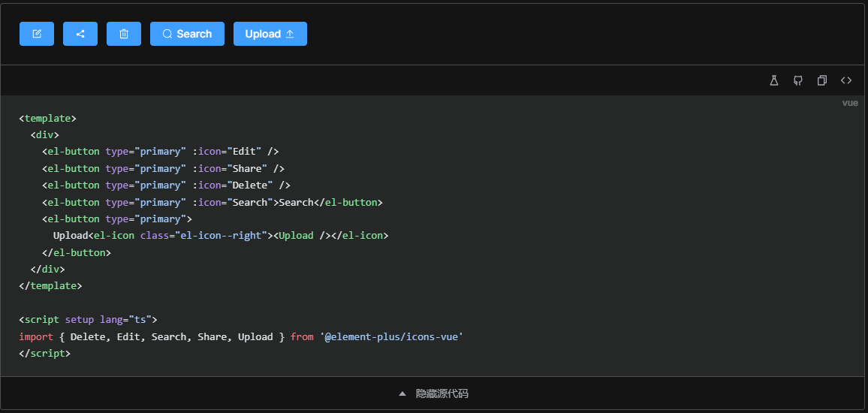
Task: Toggle source view with angle-brackets icon
Action: (846, 81)
